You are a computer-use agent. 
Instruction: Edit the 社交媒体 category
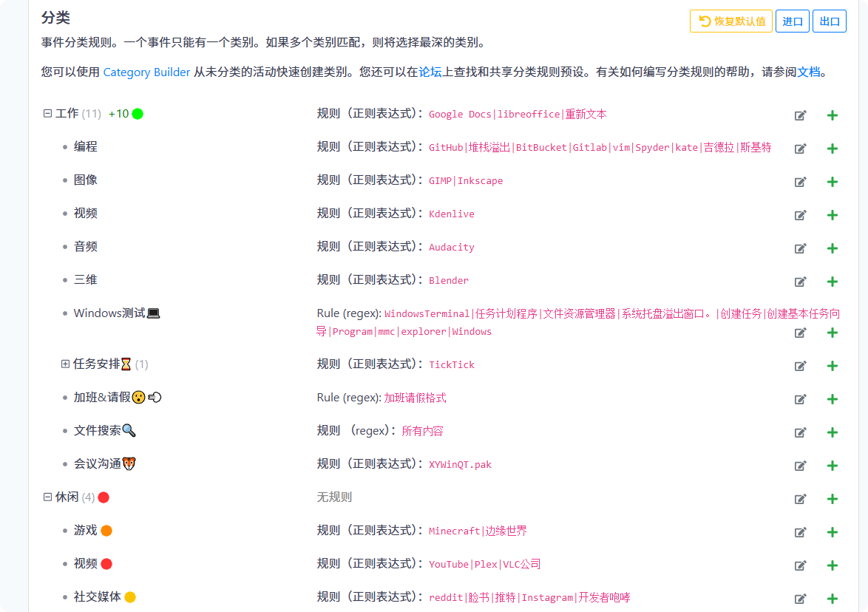pos(801,598)
